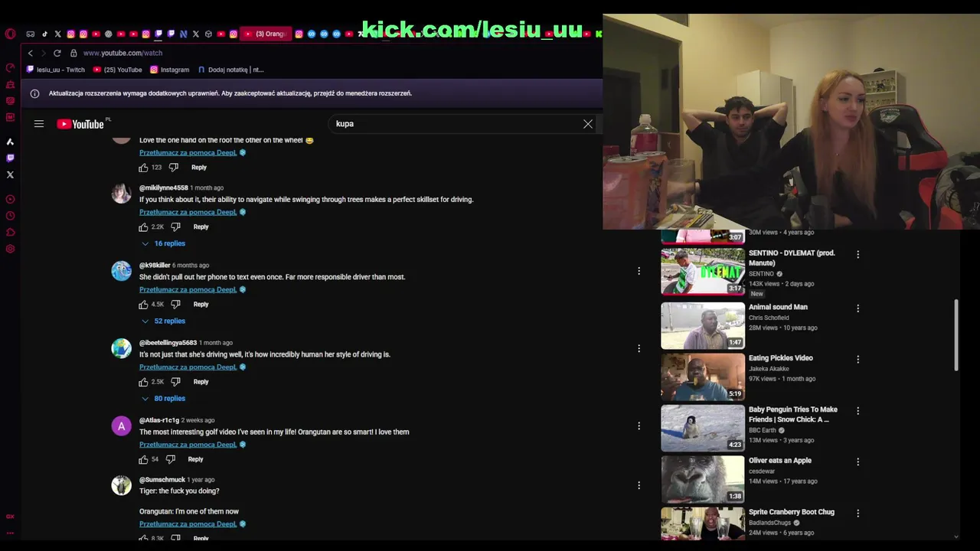980x551 pixels.
Task: Open Aria AI icon in Opera sidebar
Action: click(x=10, y=142)
